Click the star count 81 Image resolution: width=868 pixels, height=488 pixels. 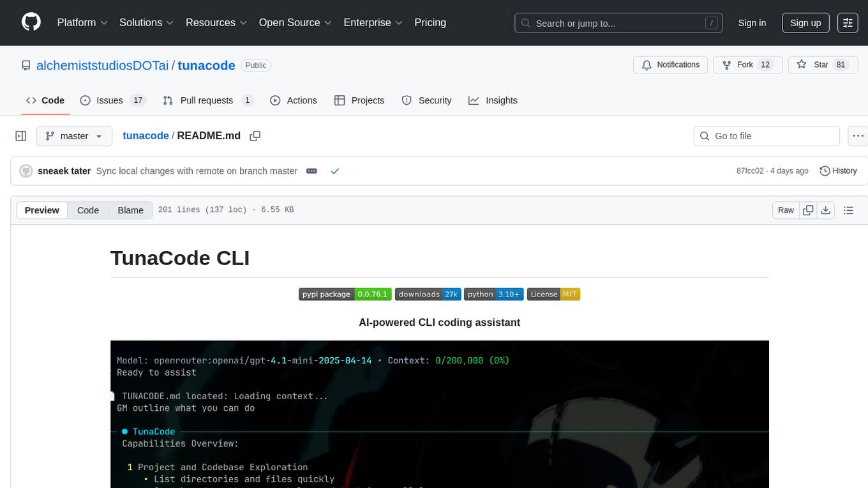(x=841, y=65)
